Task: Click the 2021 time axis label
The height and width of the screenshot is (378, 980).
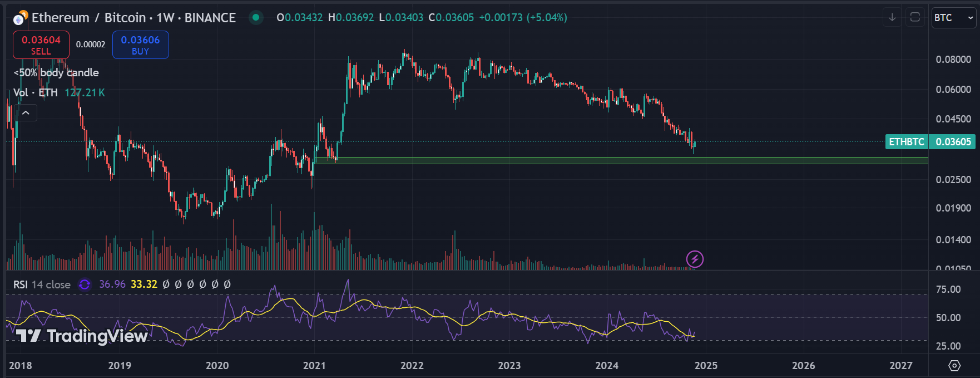Action: tap(314, 366)
